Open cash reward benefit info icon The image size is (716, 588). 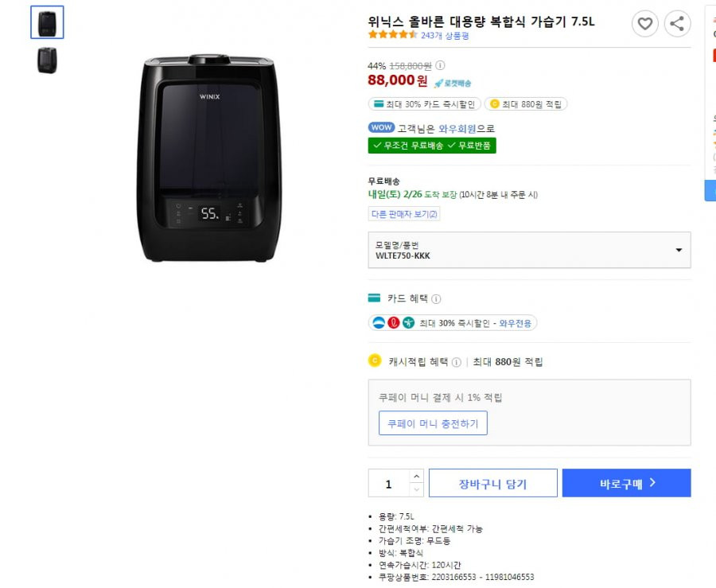click(x=456, y=363)
